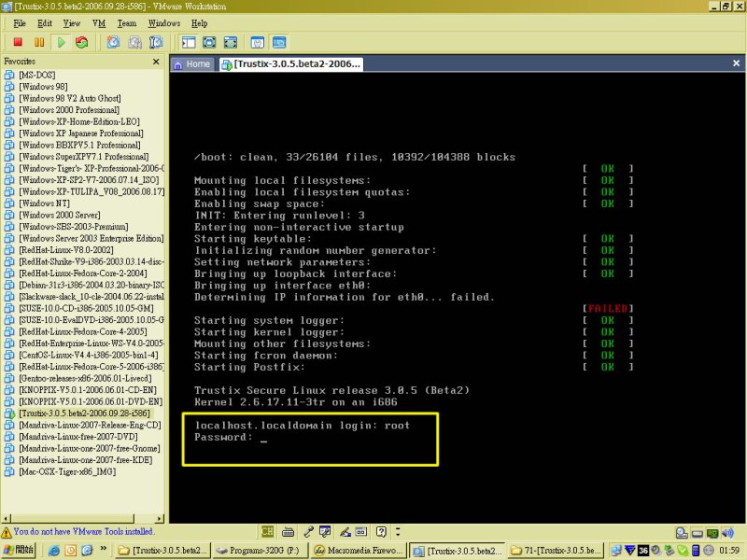This screenshot has height=560, width=747.
Task: Click the CH language bar icon
Action: (267, 531)
